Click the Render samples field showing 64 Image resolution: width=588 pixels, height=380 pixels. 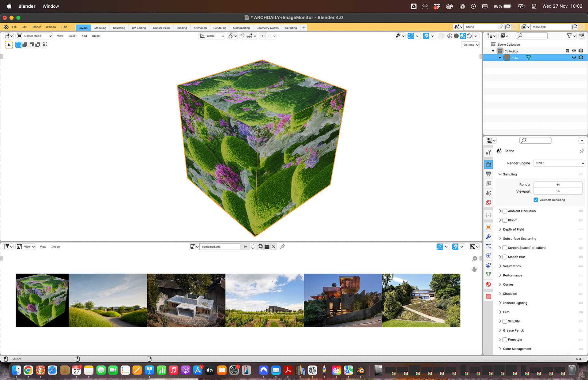point(558,185)
